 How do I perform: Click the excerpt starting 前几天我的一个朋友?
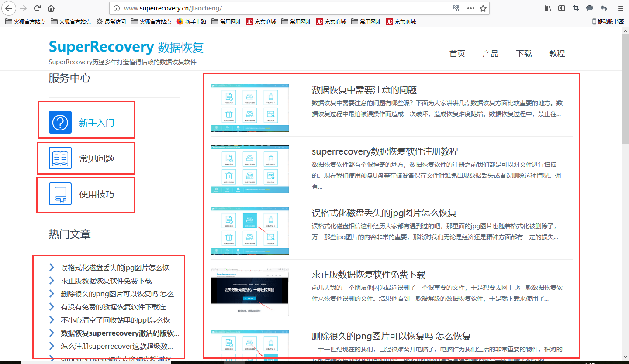coord(437,293)
